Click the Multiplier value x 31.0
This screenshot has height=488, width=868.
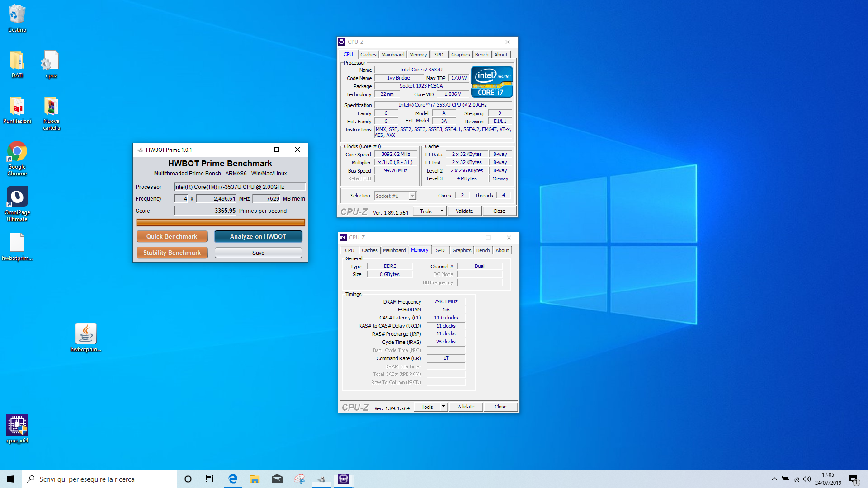pos(396,162)
